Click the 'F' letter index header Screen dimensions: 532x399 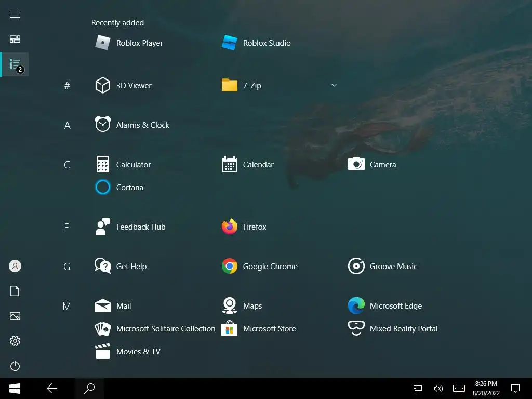[x=66, y=227]
